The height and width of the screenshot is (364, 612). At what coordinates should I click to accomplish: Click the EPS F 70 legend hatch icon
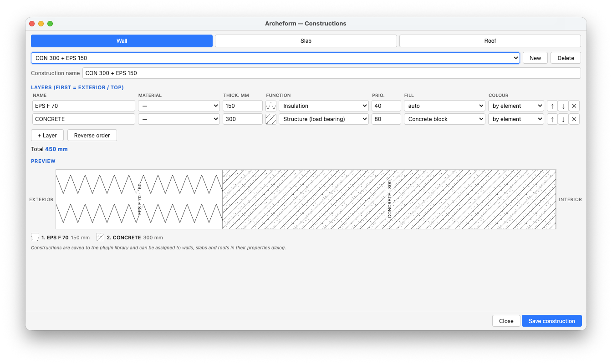click(x=35, y=238)
